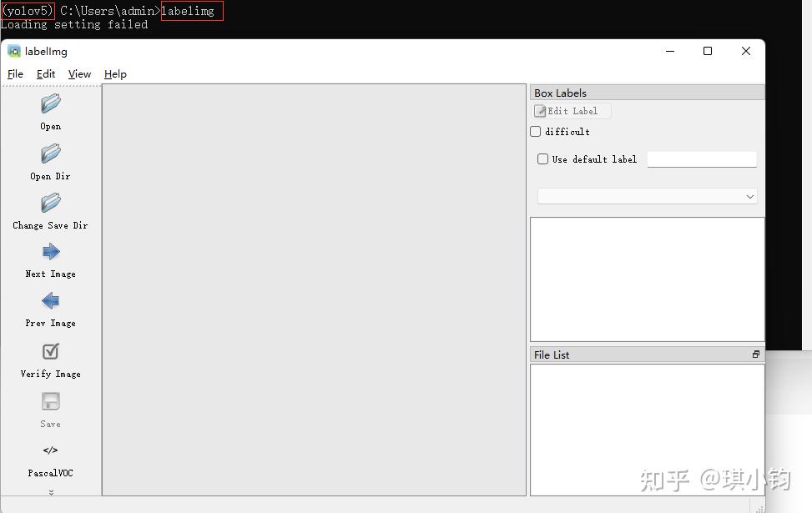The width and height of the screenshot is (812, 513).
Task: Maximize the labelImg window
Action: tap(708, 51)
